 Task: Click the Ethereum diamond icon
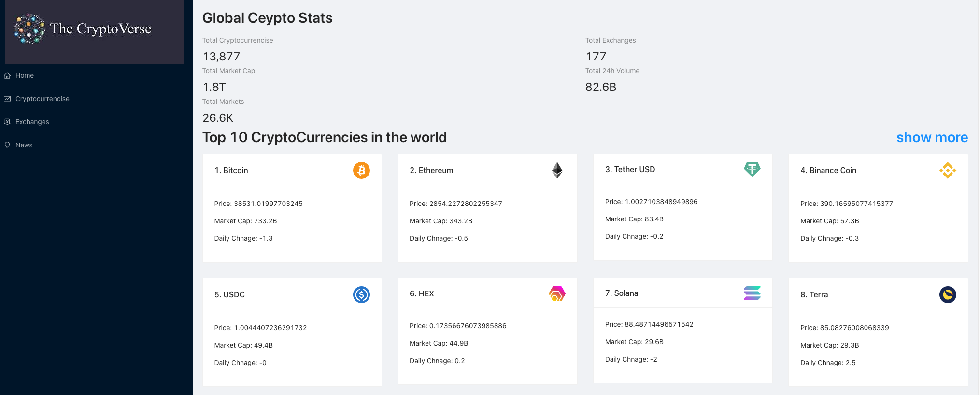[x=557, y=170]
